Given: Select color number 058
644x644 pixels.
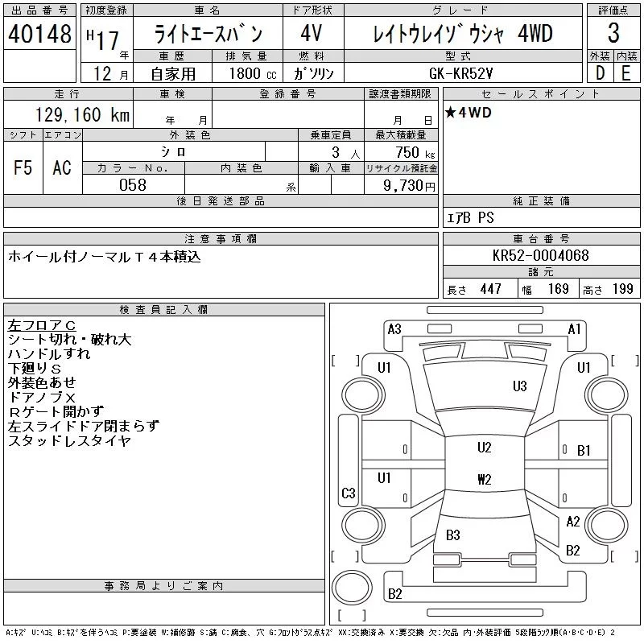Looking at the screenshot, I should pos(133,185).
